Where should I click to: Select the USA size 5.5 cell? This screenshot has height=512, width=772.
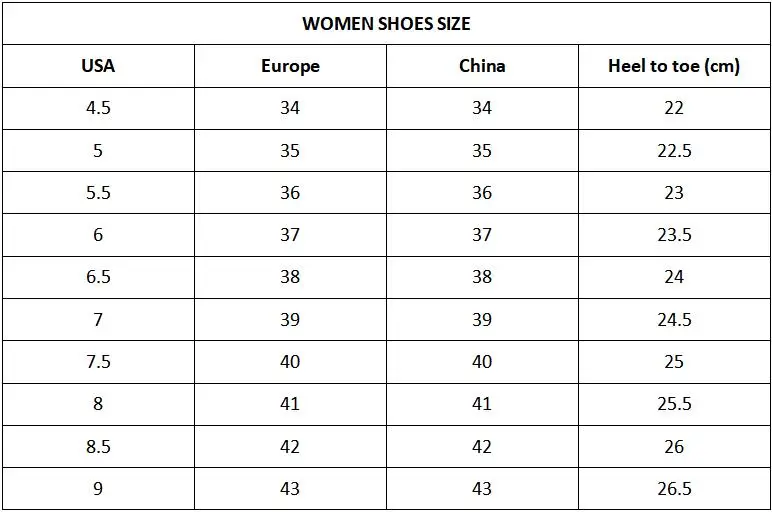[x=98, y=192]
